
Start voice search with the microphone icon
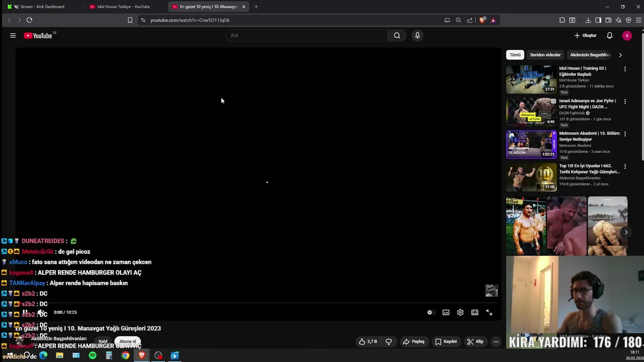(x=417, y=35)
